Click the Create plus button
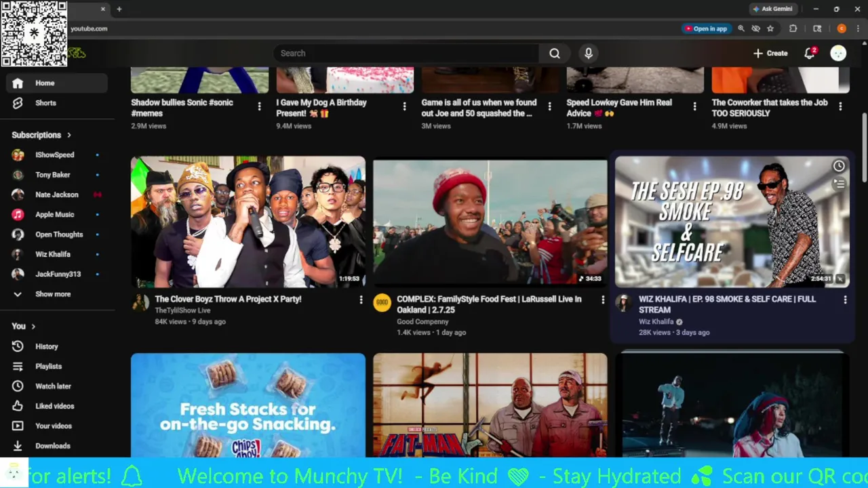This screenshot has width=868, height=488. (770, 54)
